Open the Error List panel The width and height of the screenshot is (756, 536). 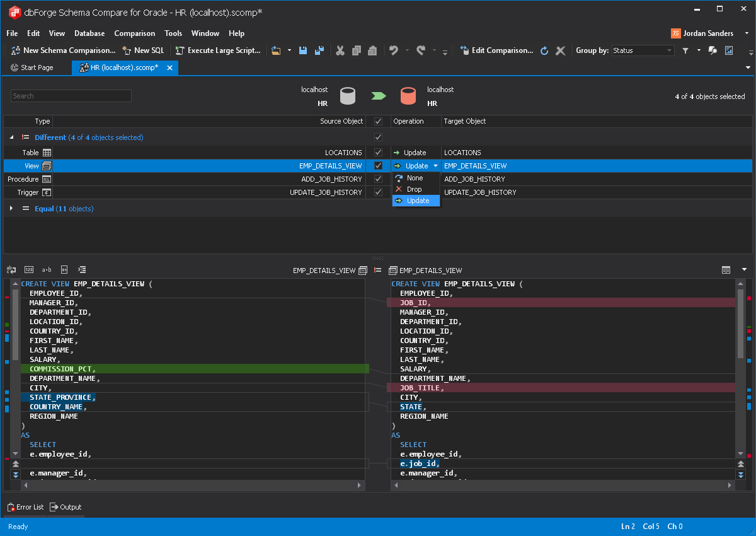coord(26,507)
